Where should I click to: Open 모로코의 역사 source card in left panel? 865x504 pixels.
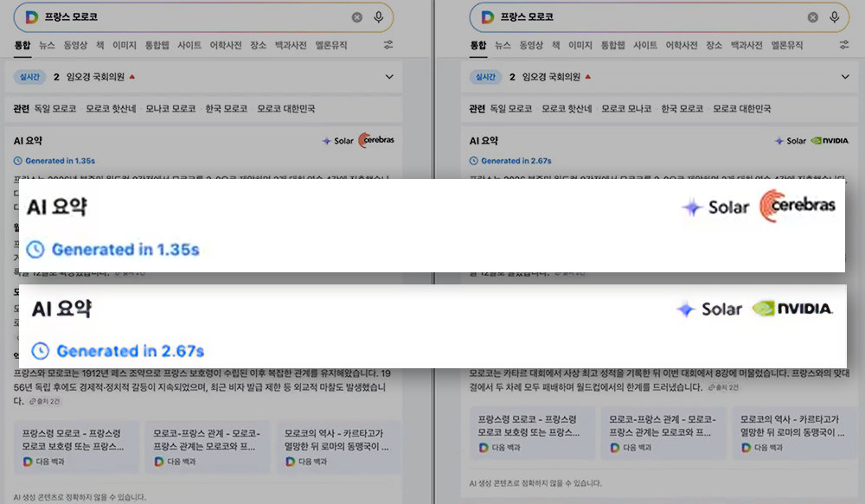click(338, 447)
